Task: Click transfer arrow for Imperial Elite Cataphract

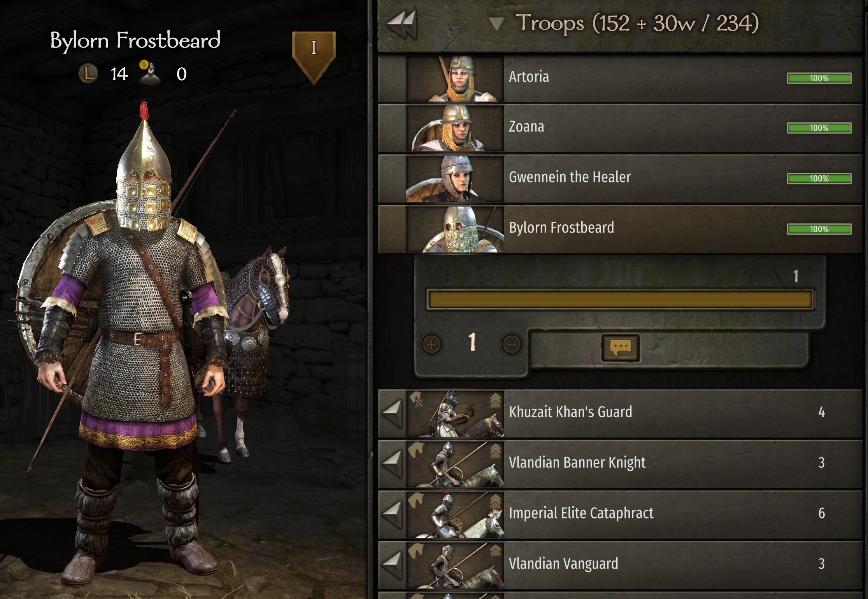Action: point(392,514)
